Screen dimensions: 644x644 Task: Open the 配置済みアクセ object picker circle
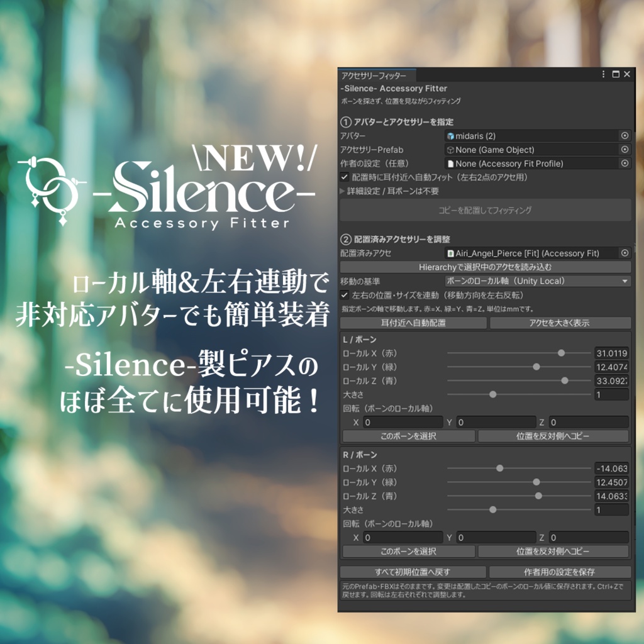click(625, 253)
